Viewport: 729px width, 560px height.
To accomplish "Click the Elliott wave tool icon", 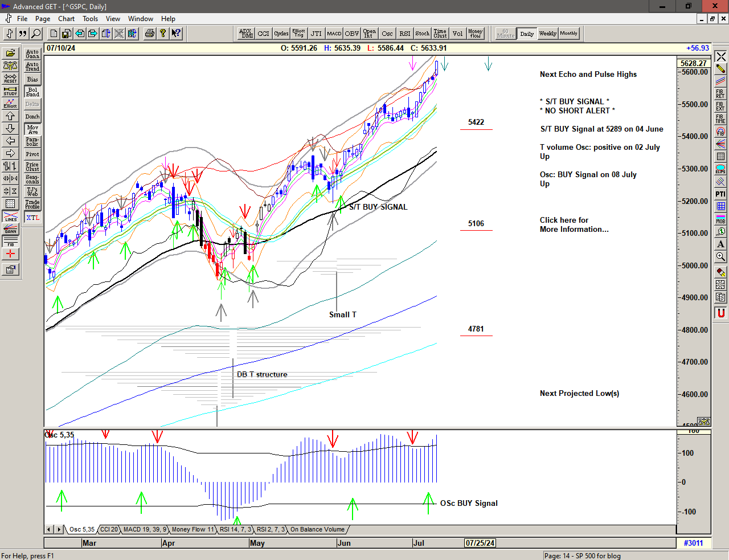I will point(10,103).
